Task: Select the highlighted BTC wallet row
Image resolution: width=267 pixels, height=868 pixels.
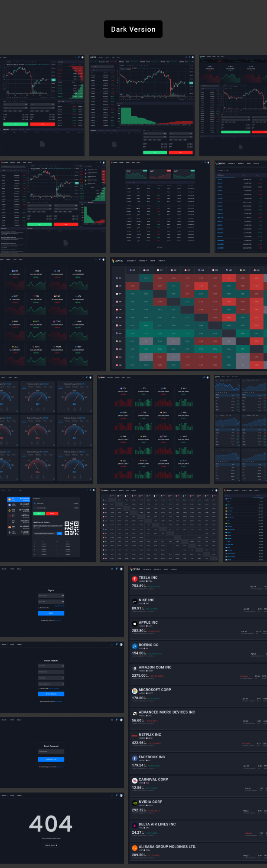Action: (x=19, y=499)
